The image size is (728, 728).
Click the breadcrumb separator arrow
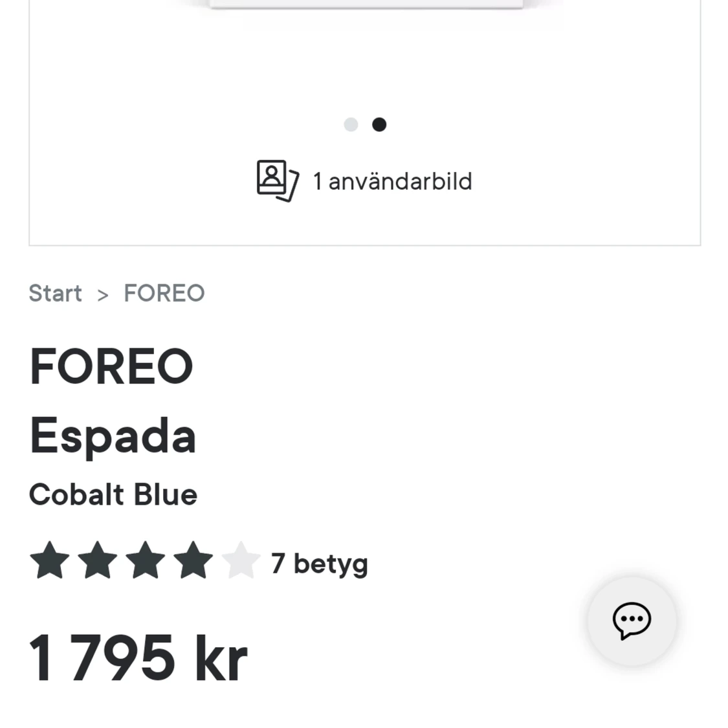pos(103,295)
